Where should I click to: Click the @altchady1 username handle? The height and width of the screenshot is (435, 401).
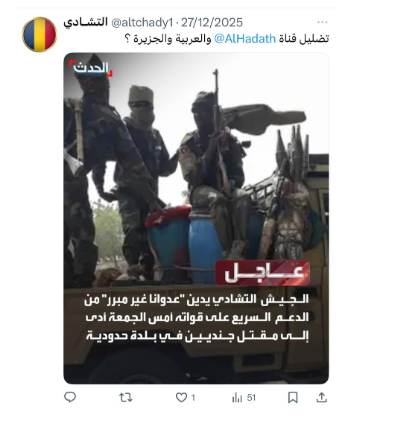(142, 23)
